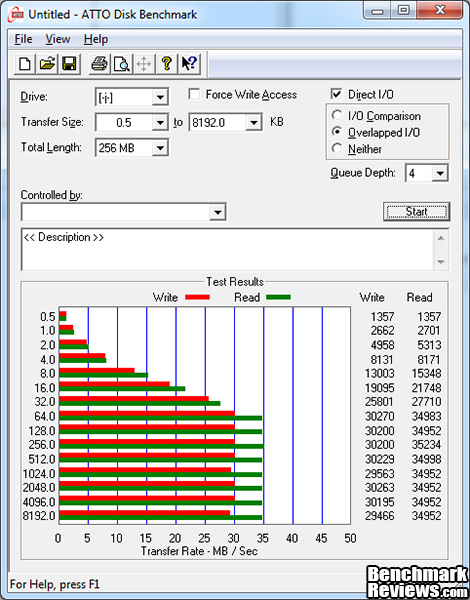Open the Drive dropdown
The height and width of the screenshot is (600, 470).
coord(160,97)
